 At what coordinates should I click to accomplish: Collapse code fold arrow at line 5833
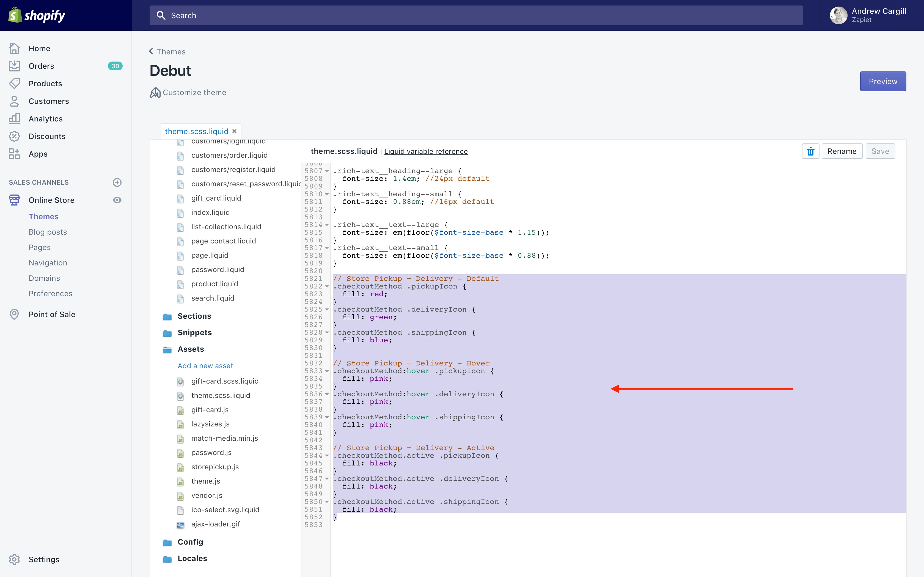point(327,371)
